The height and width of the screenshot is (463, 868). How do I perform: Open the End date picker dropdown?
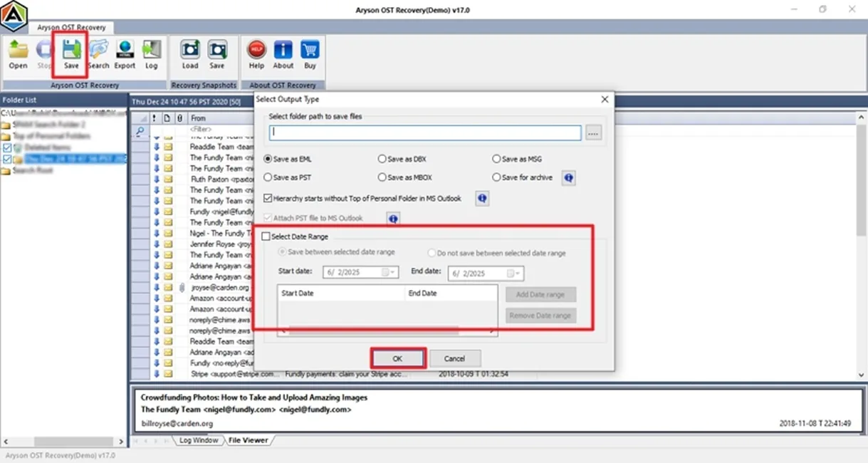[514, 273]
